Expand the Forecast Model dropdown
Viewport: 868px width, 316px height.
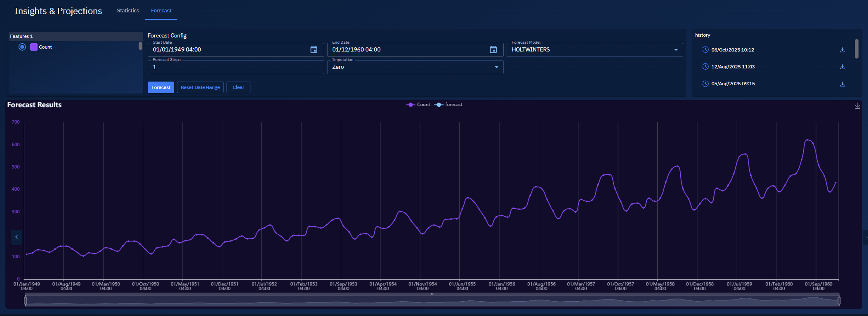(594, 50)
